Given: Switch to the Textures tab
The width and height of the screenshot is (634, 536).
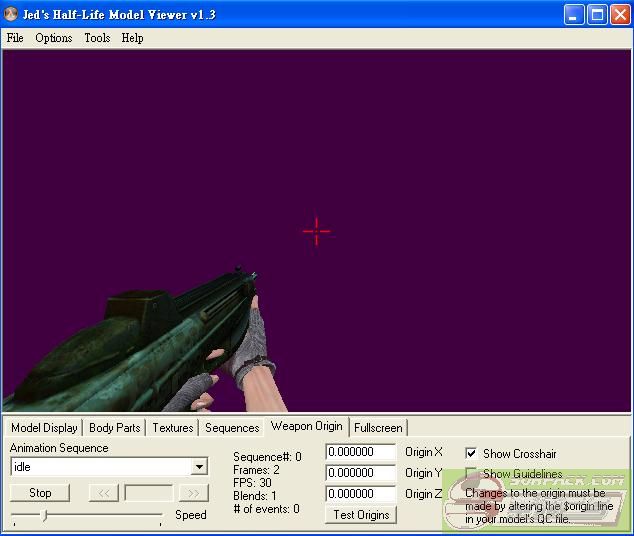Looking at the screenshot, I should 173,428.
